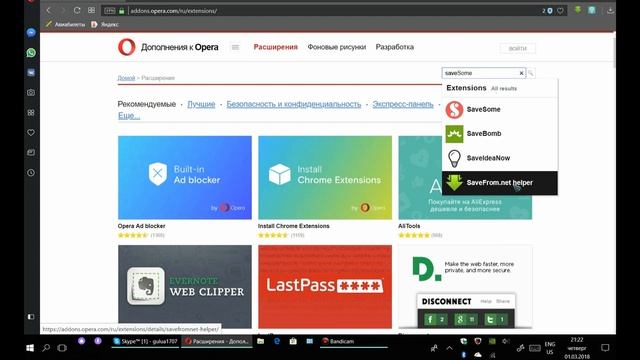Open bookmarks heart in sidebar
The image size is (640, 360).
[x=31, y=133]
